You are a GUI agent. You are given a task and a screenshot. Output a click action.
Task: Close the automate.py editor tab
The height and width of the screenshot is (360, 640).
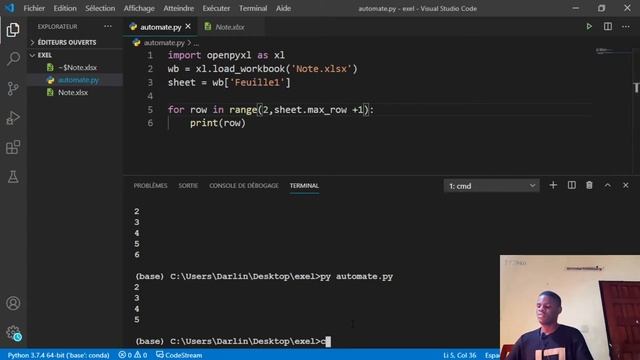(x=188, y=26)
